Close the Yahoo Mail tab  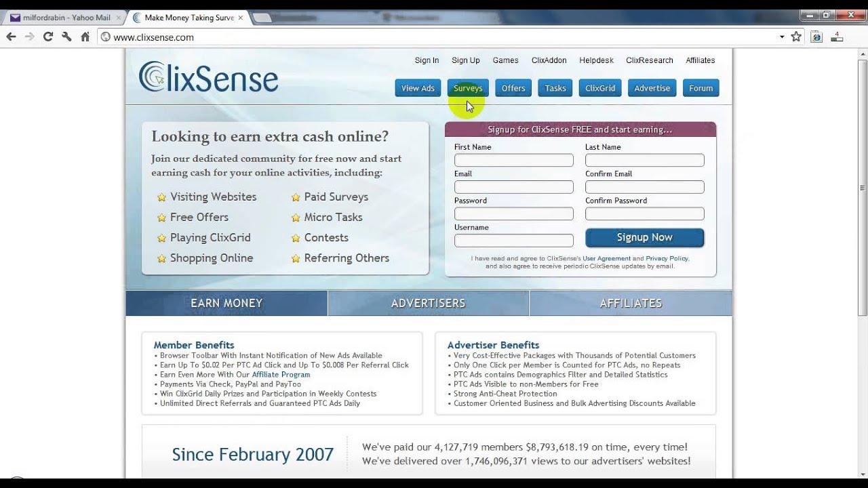click(x=119, y=18)
